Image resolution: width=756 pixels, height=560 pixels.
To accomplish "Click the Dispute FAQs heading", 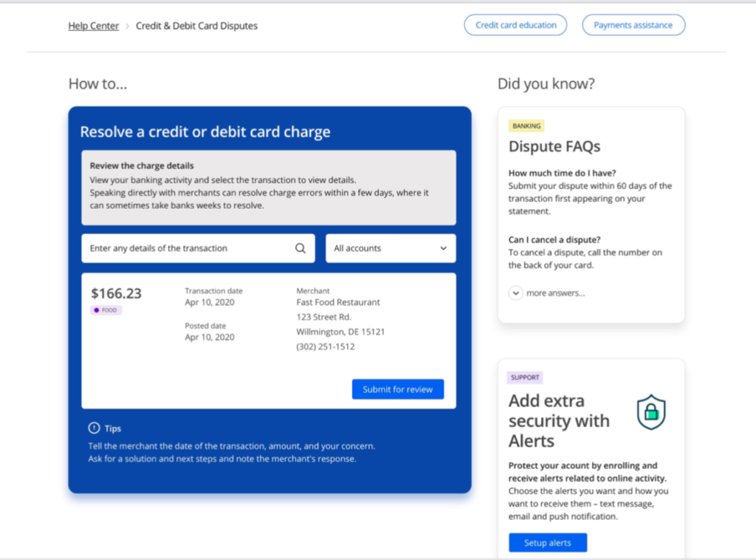I will click(554, 146).
